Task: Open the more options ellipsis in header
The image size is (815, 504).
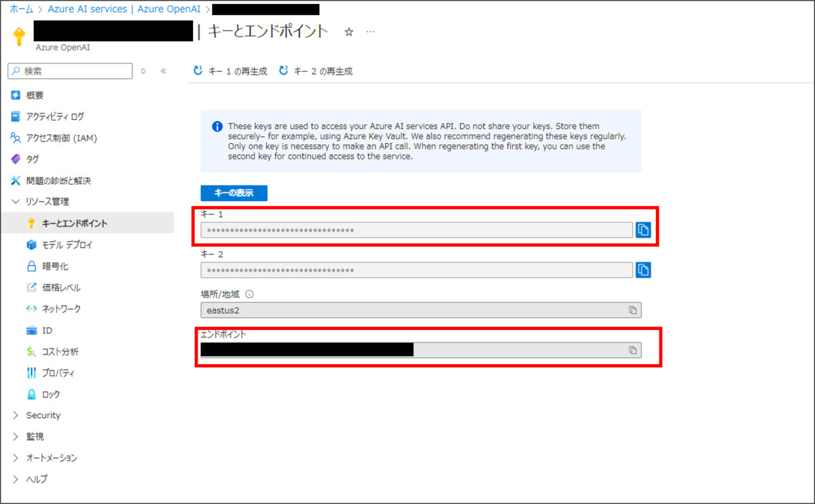Action: pyautogui.click(x=370, y=32)
